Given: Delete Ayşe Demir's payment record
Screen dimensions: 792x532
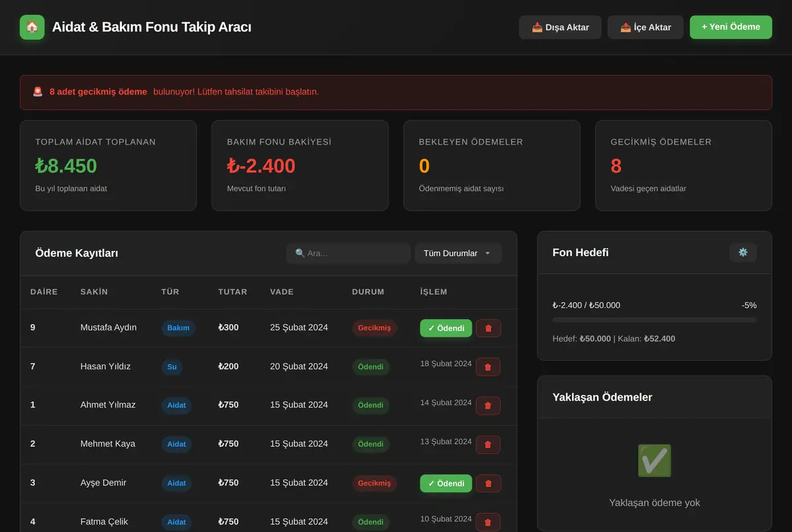Looking at the screenshot, I should [x=488, y=483].
